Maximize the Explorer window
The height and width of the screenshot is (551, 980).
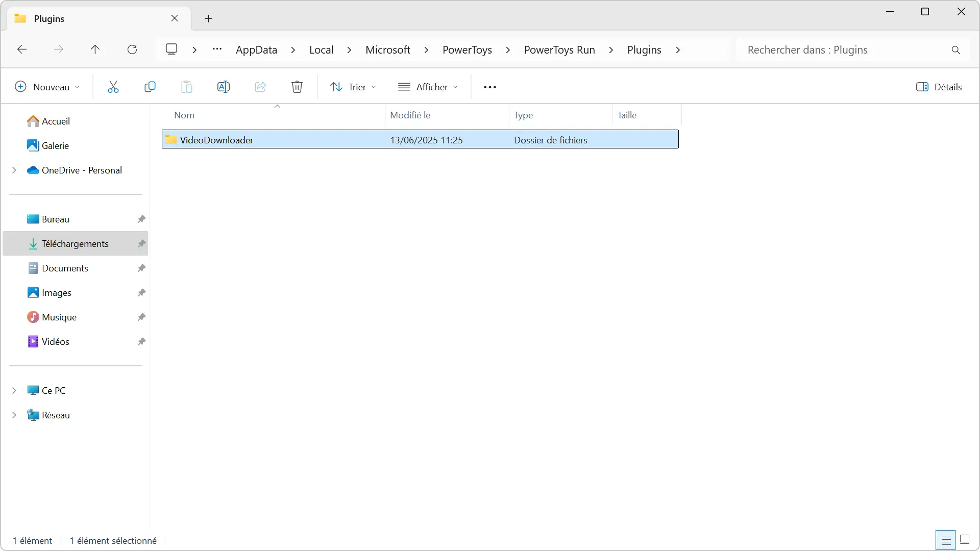925,11
